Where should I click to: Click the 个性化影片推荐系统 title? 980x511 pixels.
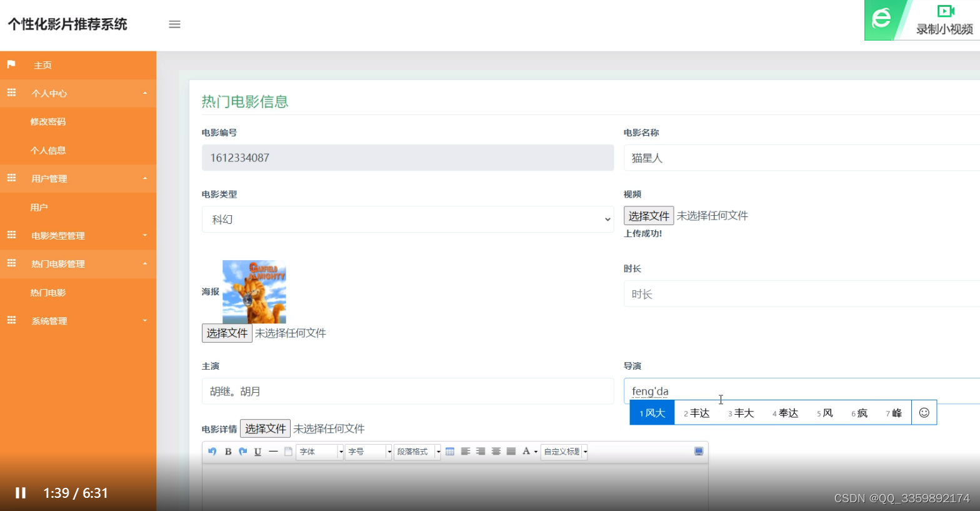pyautogui.click(x=67, y=24)
